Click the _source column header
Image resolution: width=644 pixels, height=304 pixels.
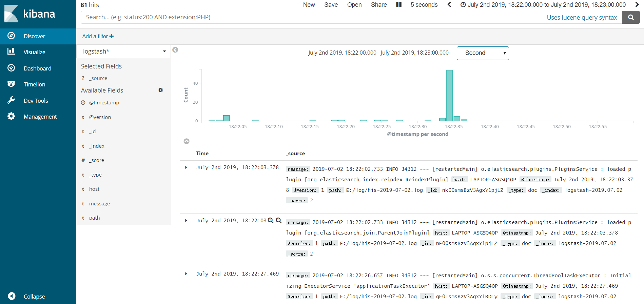coord(295,154)
